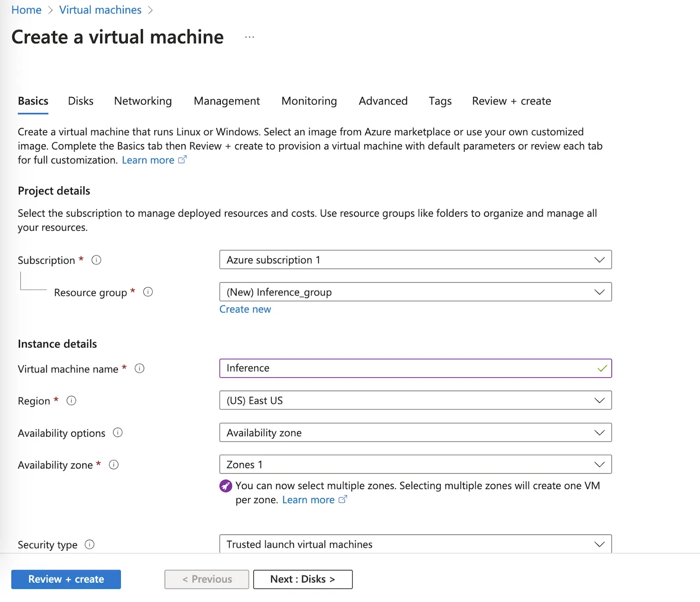Switch to the Networking tab
Image resolution: width=700 pixels, height=602 pixels.
(x=143, y=101)
